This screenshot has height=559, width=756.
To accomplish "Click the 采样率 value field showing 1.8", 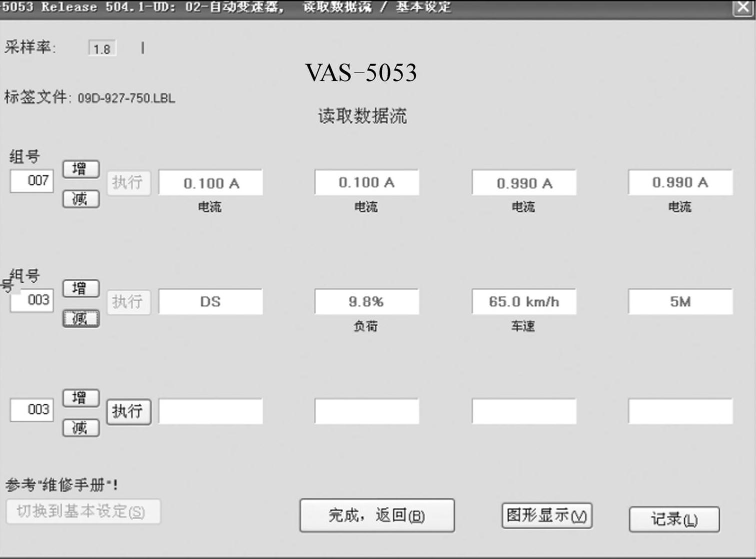I will pyautogui.click(x=102, y=49).
